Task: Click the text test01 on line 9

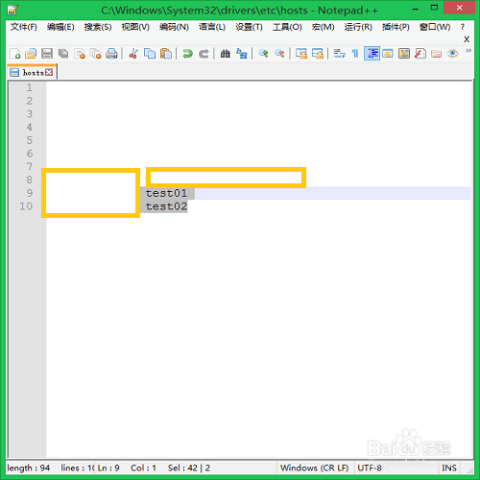Action: (x=166, y=193)
